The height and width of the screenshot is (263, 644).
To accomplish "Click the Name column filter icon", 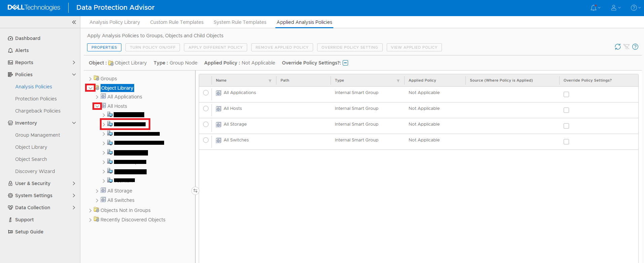I will [x=270, y=81].
